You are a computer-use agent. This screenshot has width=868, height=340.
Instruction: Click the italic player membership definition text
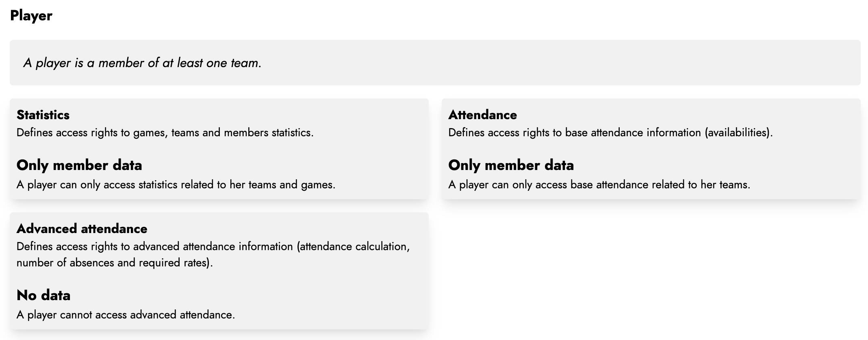(142, 63)
